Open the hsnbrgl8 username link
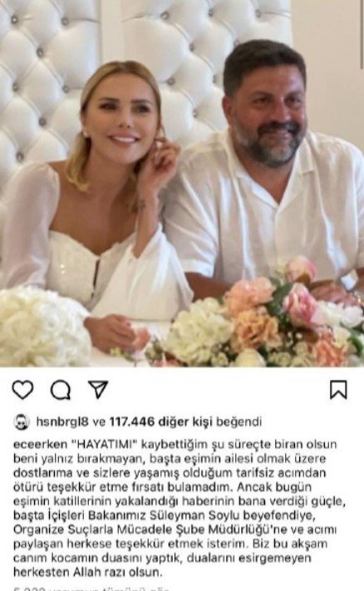364x591 pixels. click(x=62, y=421)
